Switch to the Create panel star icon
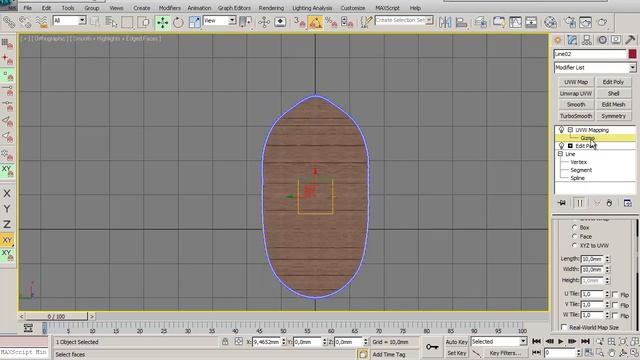 pyautogui.click(x=558, y=40)
